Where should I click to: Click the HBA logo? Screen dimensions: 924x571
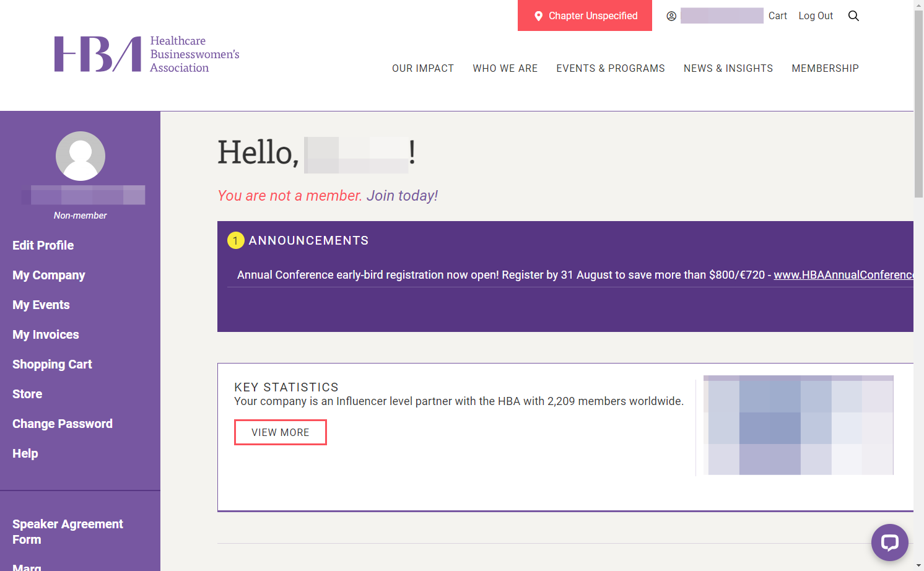click(147, 54)
